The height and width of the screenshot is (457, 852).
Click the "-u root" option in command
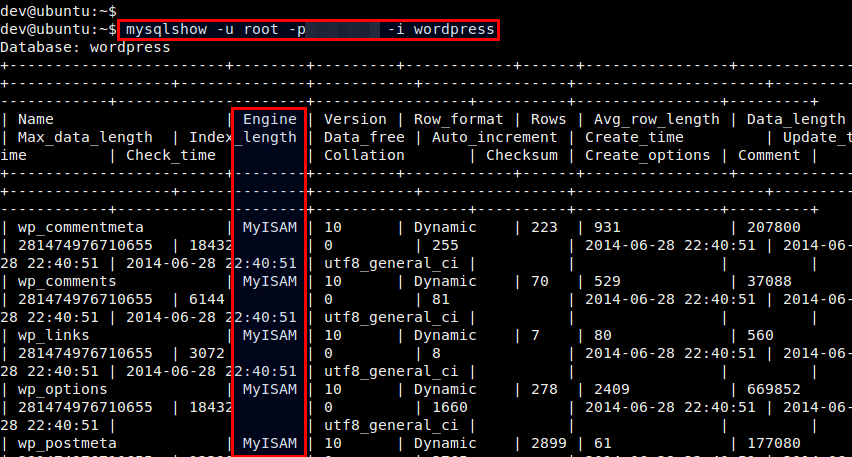247,29
